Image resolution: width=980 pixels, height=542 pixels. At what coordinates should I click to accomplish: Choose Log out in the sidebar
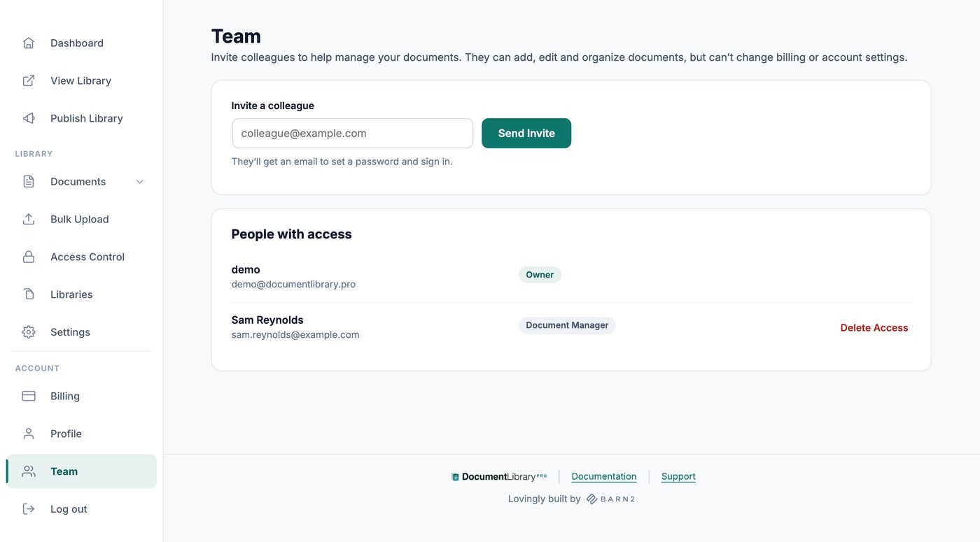tap(81, 510)
